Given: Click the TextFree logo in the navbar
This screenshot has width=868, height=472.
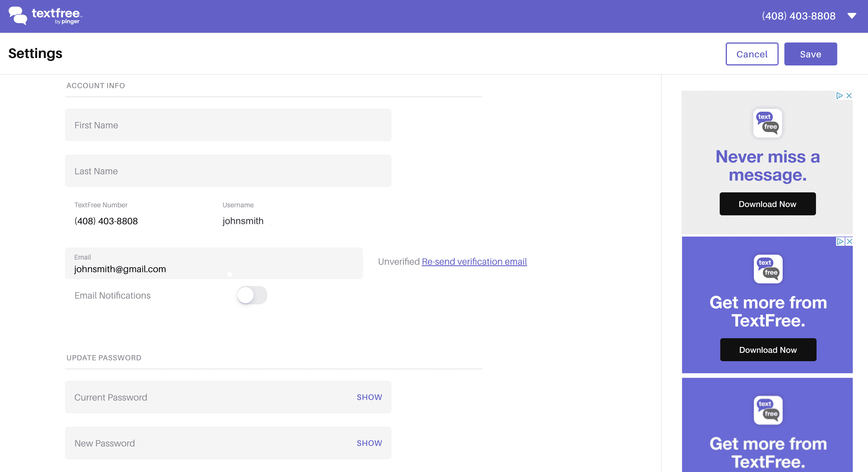Looking at the screenshot, I should (44, 16).
